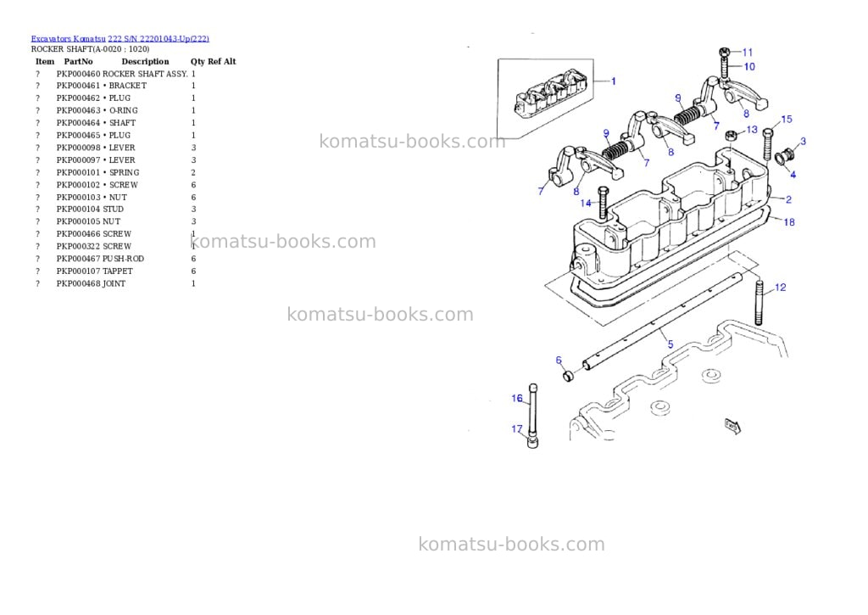Select the PKP000460 ROCKER SHAFT ASSY. row

coord(115,74)
